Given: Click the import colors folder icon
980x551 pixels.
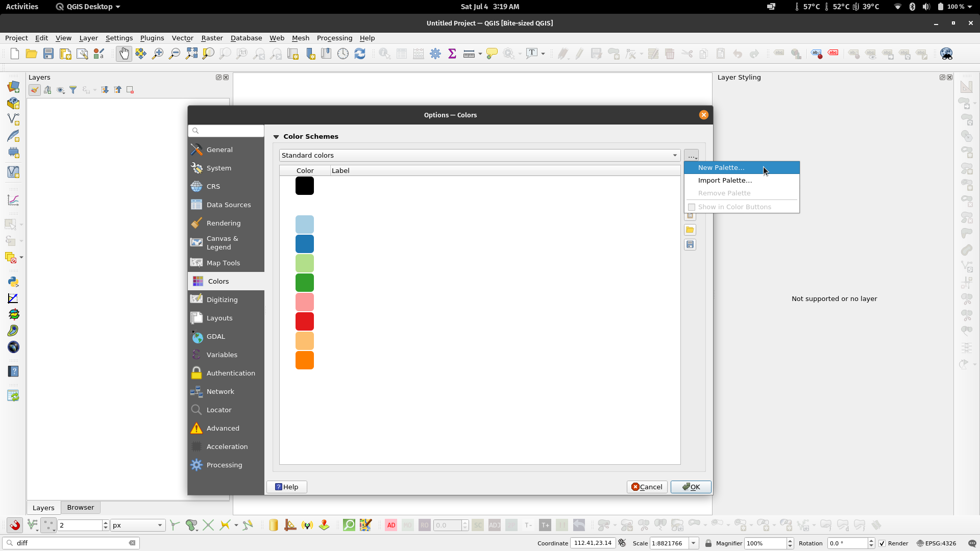Looking at the screenshot, I should (690, 230).
